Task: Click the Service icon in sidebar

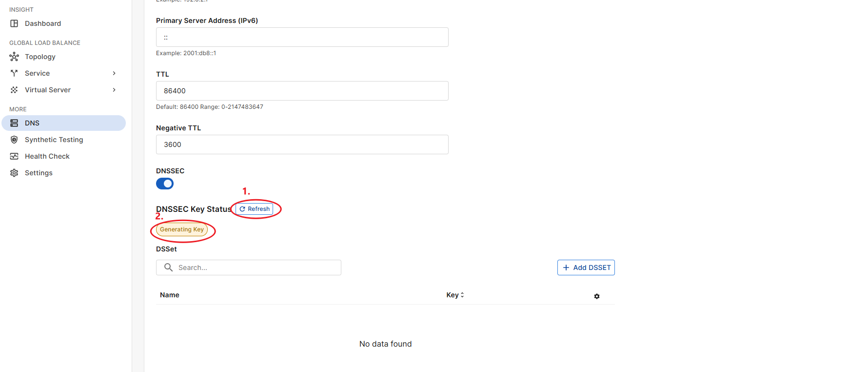Action: pyautogui.click(x=14, y=73)
